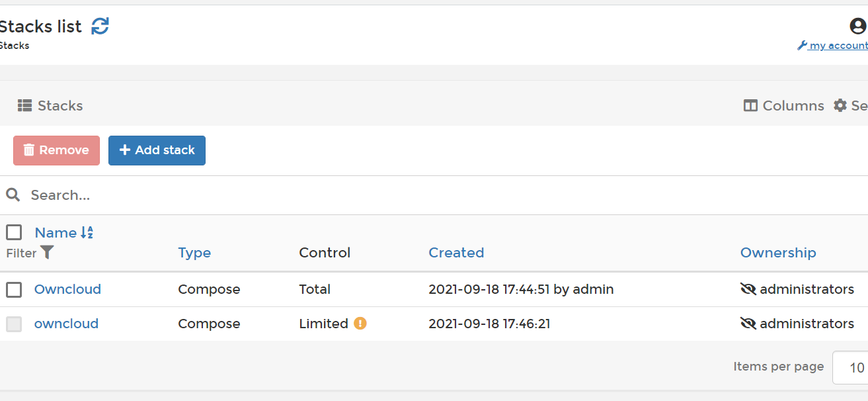Check the checkbox for the Owncloud stack
Image resolution: width=868 pixels, height=401 pixels.
tap(14, 289)
